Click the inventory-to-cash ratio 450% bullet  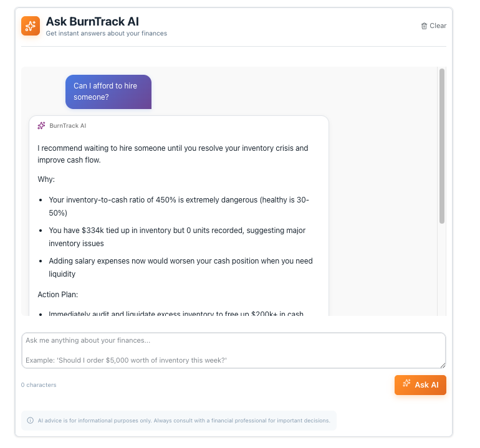178,206
